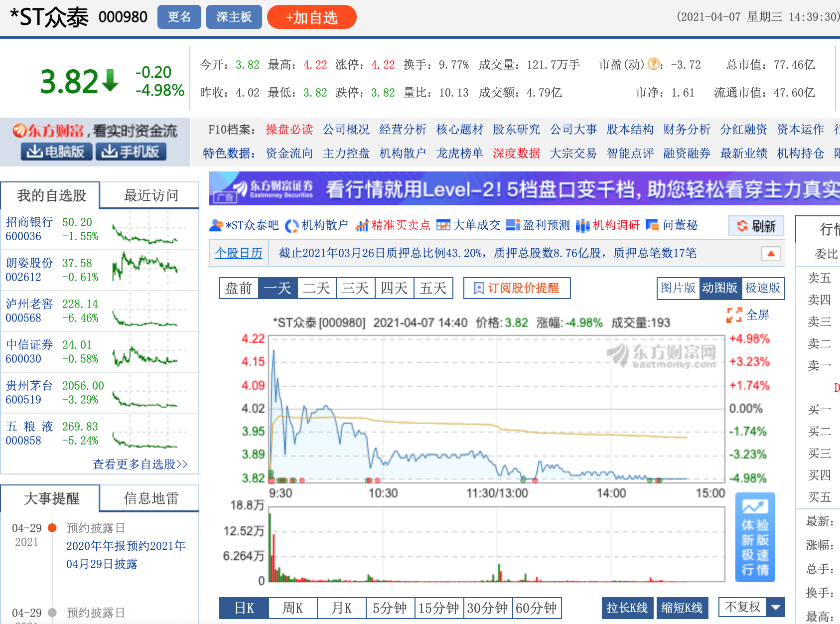
Task: Click 缩短K线 button
Action: tap(682, 608)
